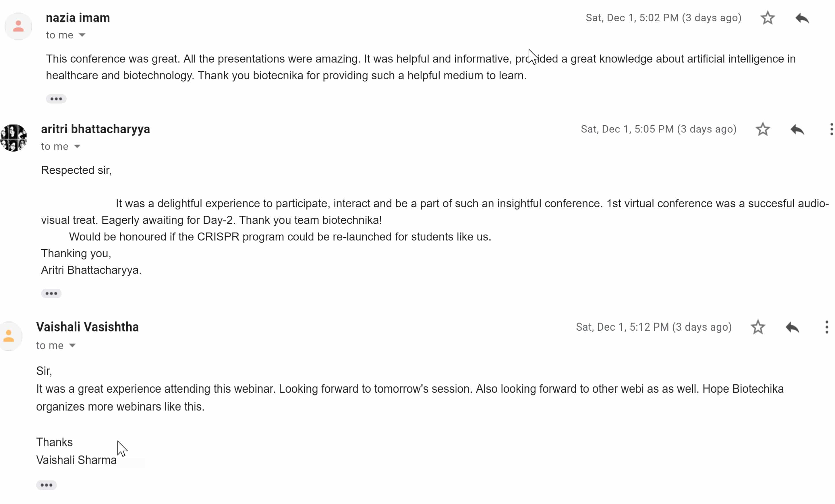Star aritri bhattacharyya's message
Viewport: 835px width, 504px height.
click(763, 129)
